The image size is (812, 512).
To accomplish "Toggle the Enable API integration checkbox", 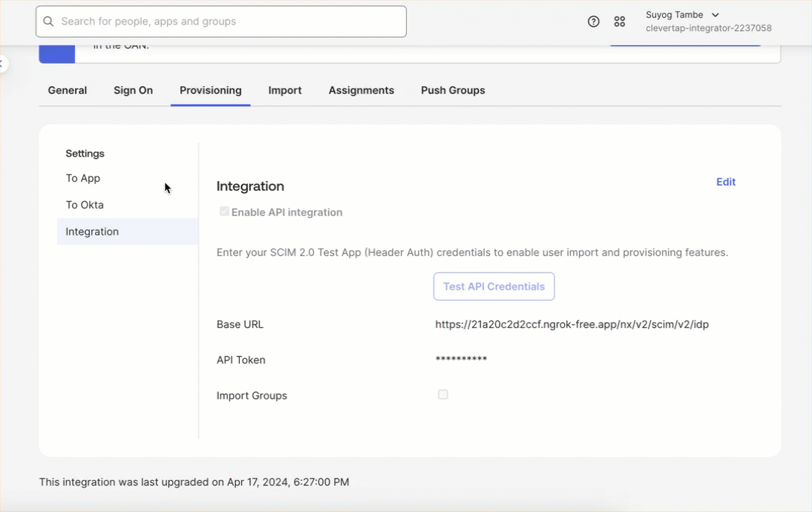I will (224, 211).
